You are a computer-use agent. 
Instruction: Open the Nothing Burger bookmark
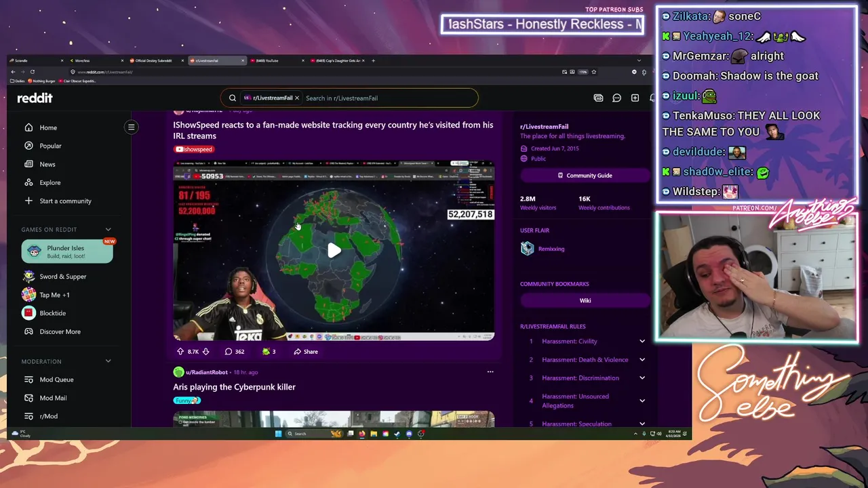[x=42, y=81]
